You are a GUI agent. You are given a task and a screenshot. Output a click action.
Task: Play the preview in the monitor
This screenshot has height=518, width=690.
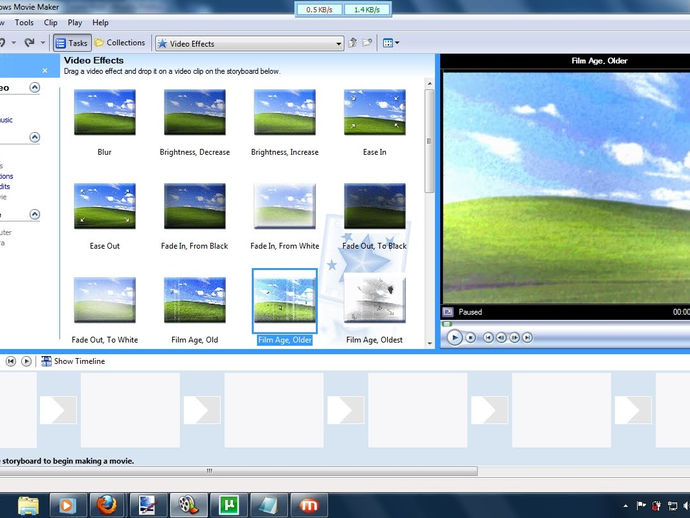pyautogui.click(x=455, y=338)
